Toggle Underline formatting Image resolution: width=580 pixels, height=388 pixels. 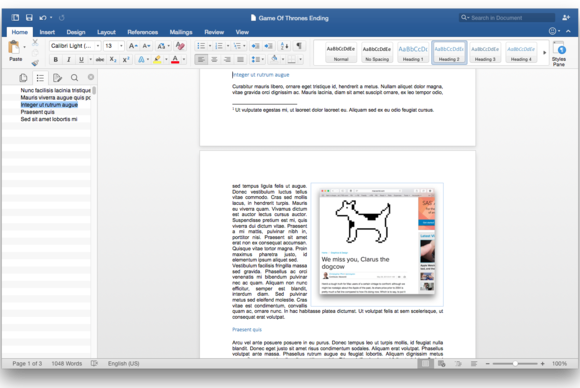(81, 60)
